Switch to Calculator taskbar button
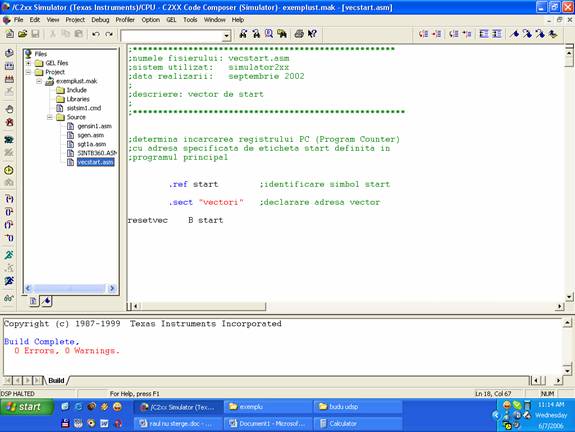575x432 pixels. (x=358, y=423)
